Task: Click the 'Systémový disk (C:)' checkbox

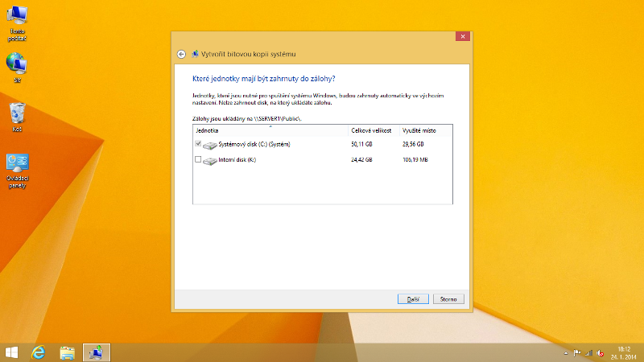Action: pos(198,144)
